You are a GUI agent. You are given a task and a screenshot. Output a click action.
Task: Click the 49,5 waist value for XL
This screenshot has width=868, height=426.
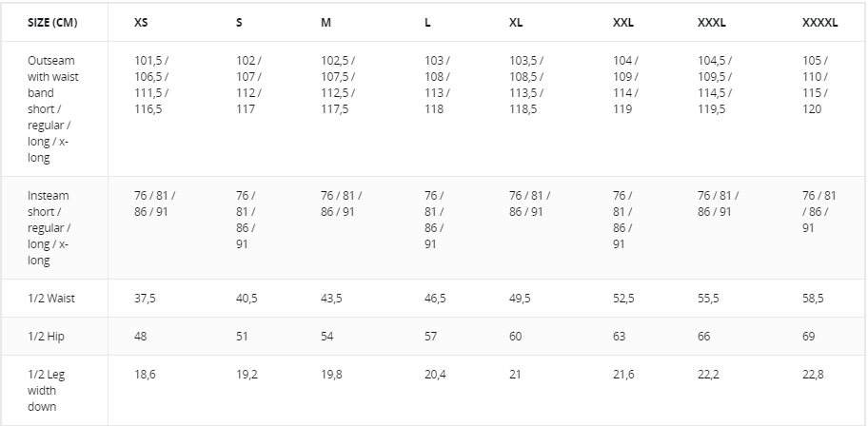(520, 299)
